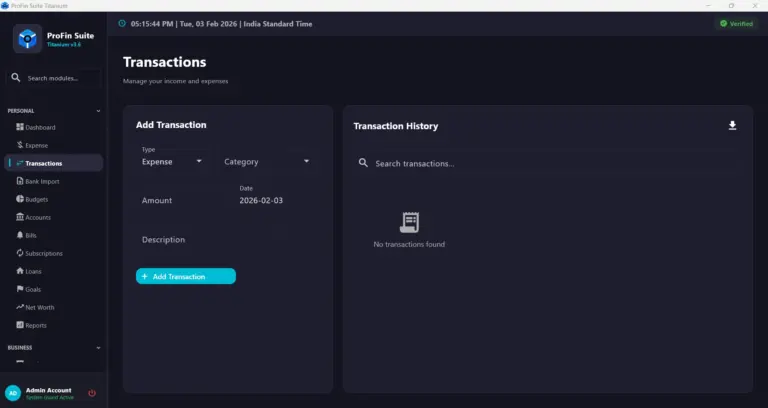Click the Add Transaction panel heading

171,124
